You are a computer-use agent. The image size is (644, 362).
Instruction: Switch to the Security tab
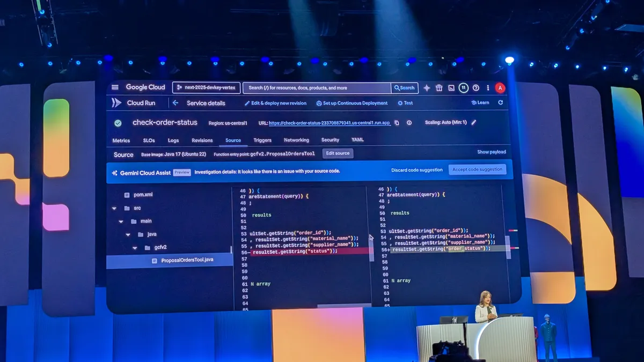[330, 141]
